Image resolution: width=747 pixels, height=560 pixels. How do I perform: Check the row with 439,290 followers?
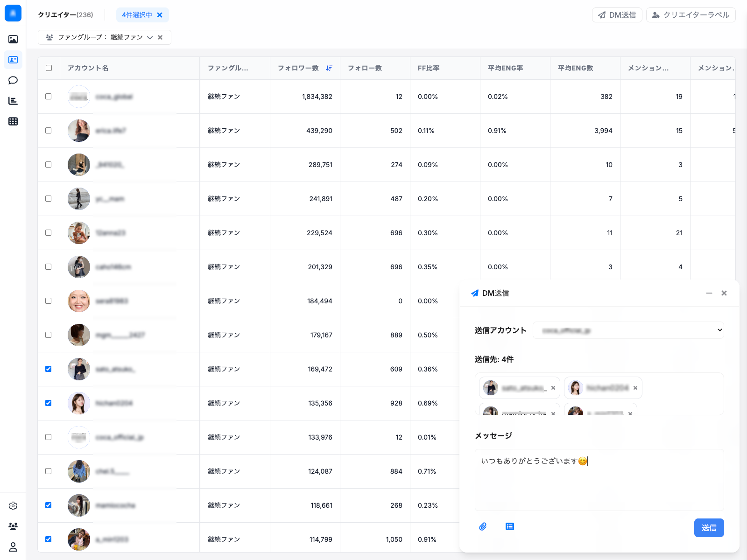pos(49,131)
